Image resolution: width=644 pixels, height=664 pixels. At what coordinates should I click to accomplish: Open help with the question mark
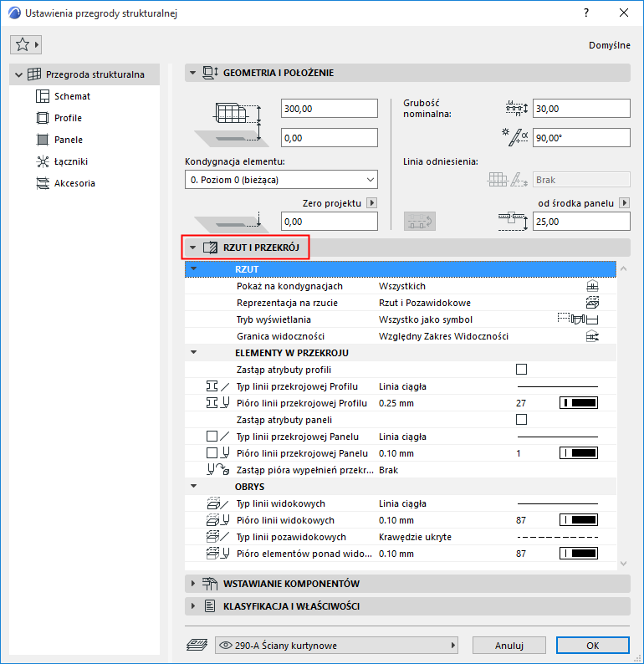click(586, 13)
